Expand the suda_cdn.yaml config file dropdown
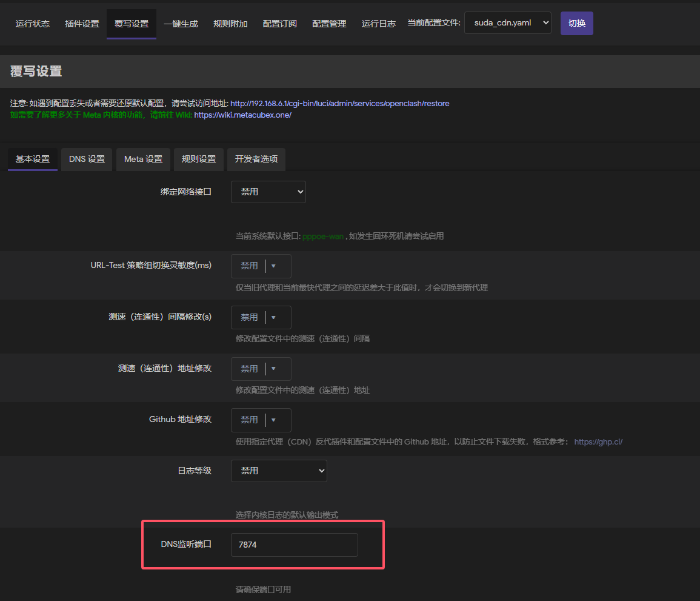The height and width of the screenshot is (601, 700). [x=507, y=23]
